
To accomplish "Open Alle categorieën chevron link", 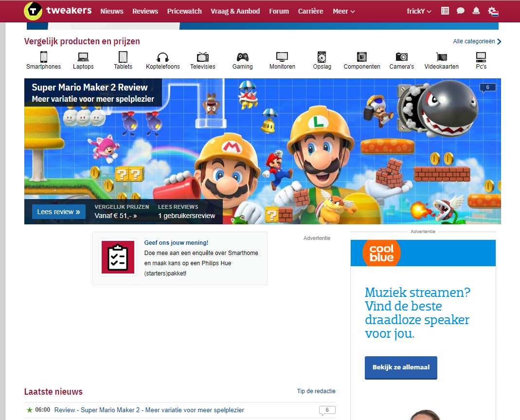I will (x=477, y=41).
